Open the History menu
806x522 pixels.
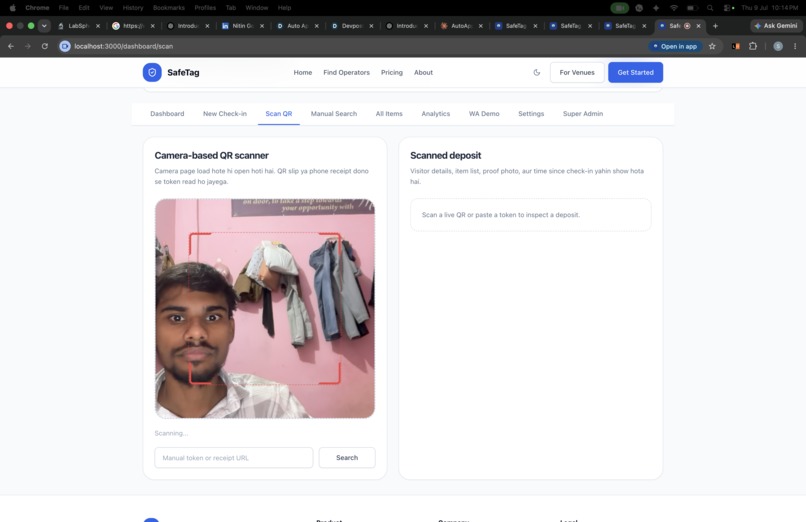[133, 8]
